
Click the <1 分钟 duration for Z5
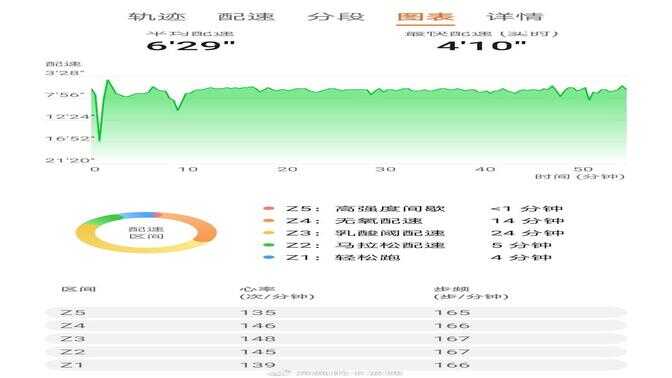click(x=527, y=209)
